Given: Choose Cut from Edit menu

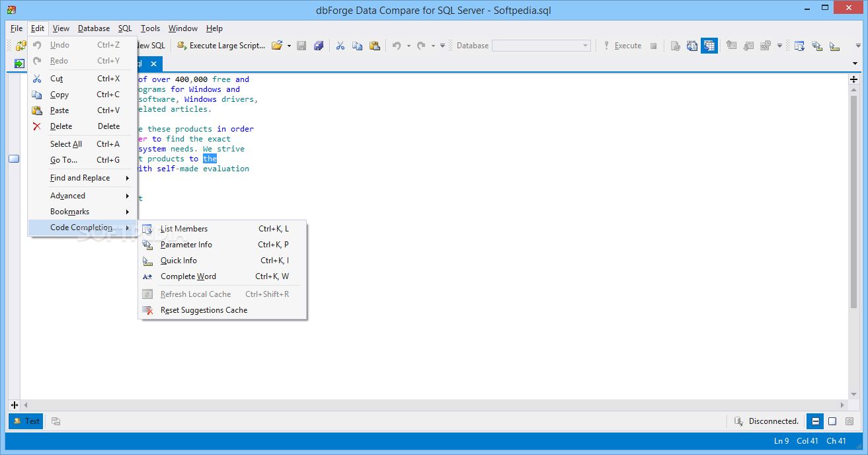Looking at the screenshot, I should pos(83,79).
